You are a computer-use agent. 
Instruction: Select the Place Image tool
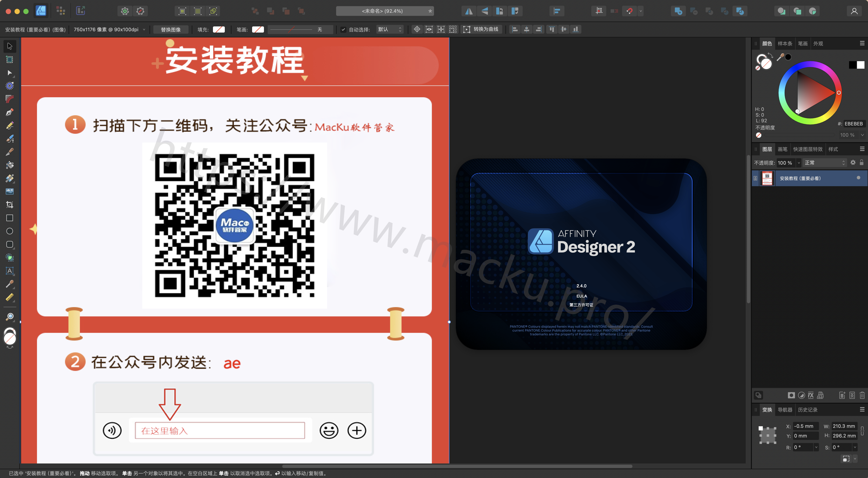(x=10, y=191)
